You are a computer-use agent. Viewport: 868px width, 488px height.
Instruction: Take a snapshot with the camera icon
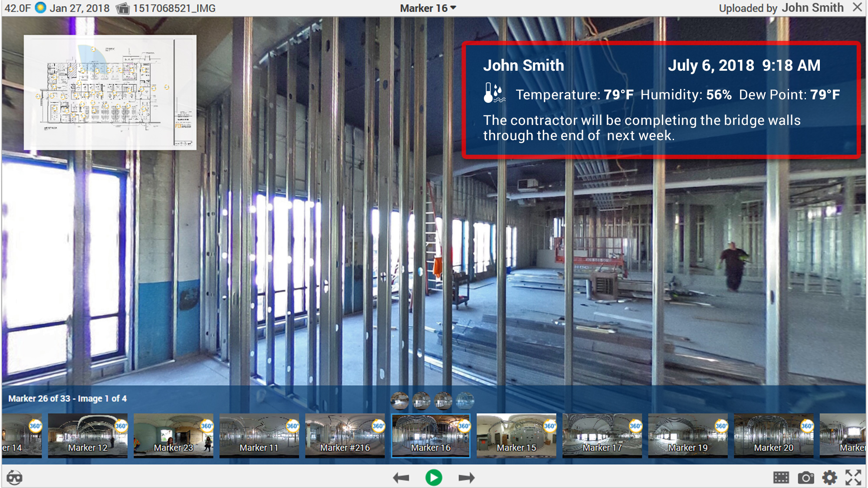806,478
